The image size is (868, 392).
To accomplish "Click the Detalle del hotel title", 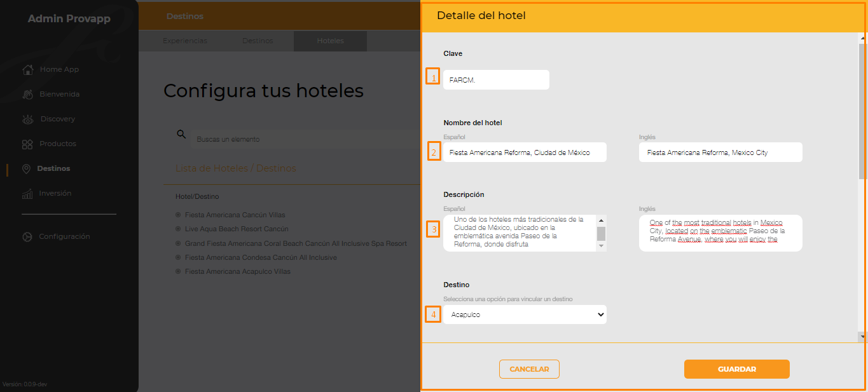I will [481, 16].
